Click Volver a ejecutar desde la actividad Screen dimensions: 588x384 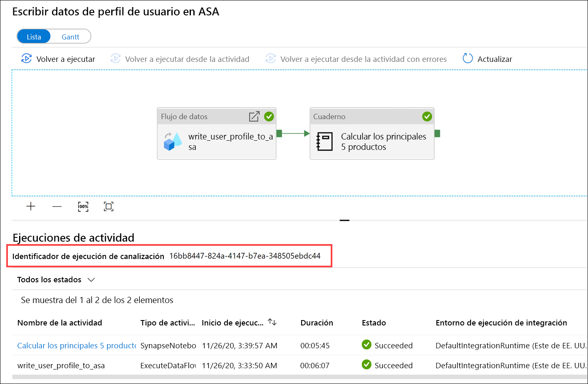pos(180,59)
